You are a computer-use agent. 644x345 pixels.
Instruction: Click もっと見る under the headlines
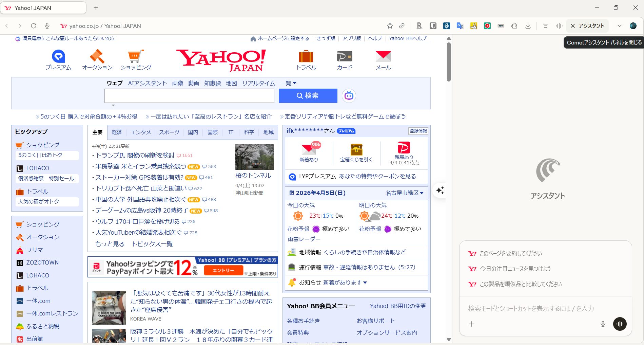tap(109, 243)
